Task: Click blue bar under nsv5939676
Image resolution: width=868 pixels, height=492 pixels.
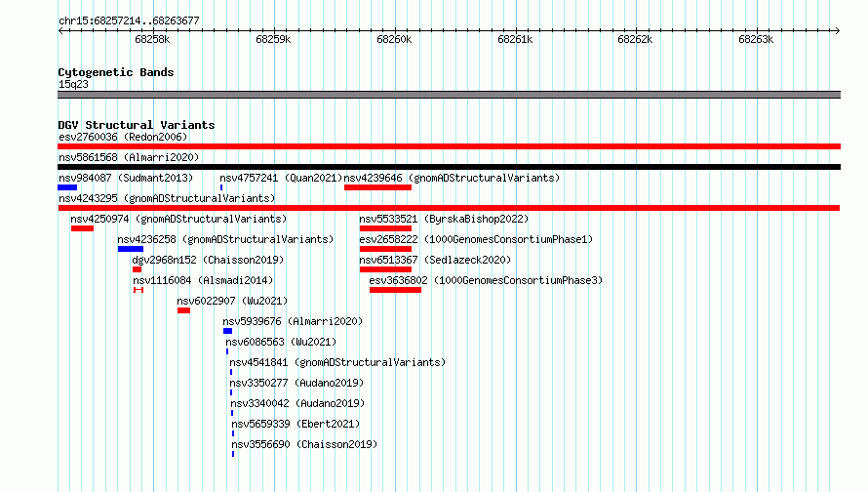Action: (x=227, y=331)
